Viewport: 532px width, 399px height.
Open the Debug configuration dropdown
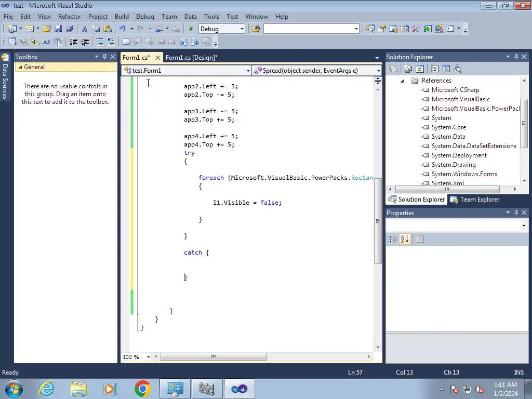click(242, 29)
